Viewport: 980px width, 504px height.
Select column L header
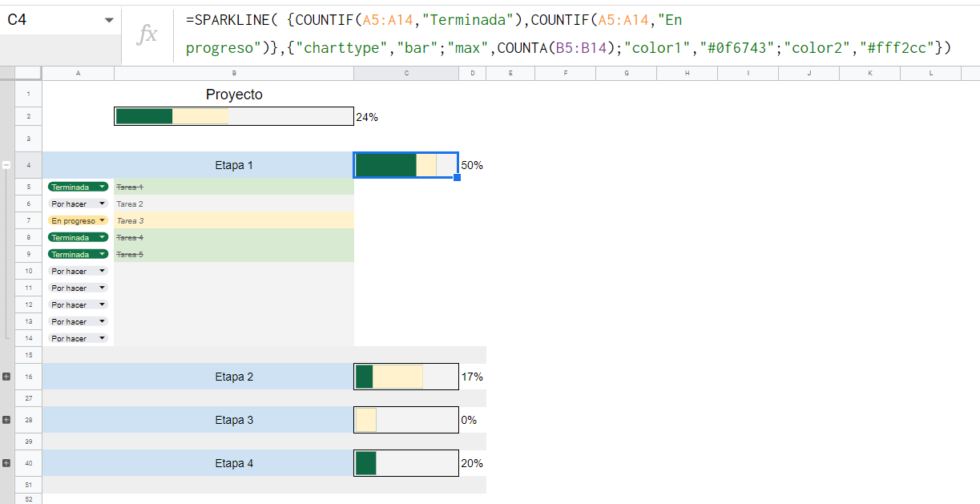click(931, 73)
